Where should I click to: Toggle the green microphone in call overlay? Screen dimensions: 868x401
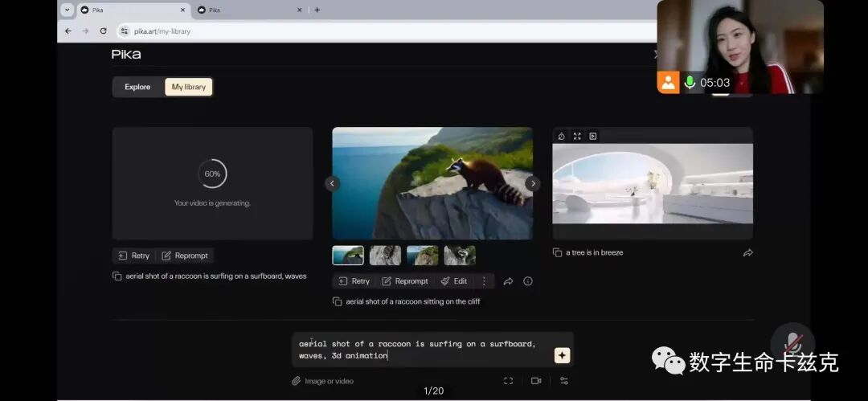690,83
